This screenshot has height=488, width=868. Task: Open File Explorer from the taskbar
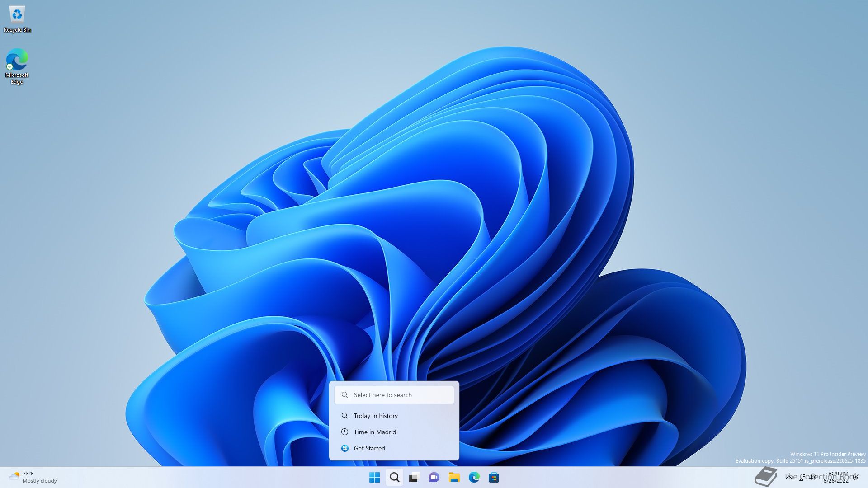click(x=454, y=477)
